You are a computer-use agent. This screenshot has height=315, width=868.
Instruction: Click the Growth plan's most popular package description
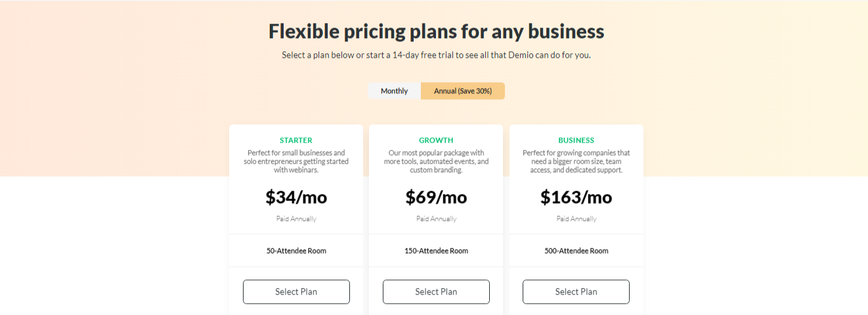[436, 161]
